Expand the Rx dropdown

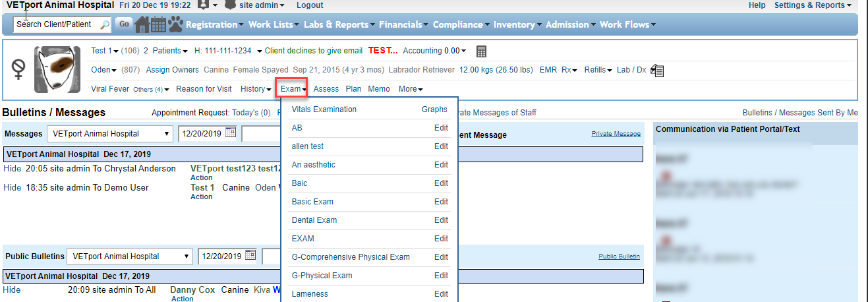569,70
